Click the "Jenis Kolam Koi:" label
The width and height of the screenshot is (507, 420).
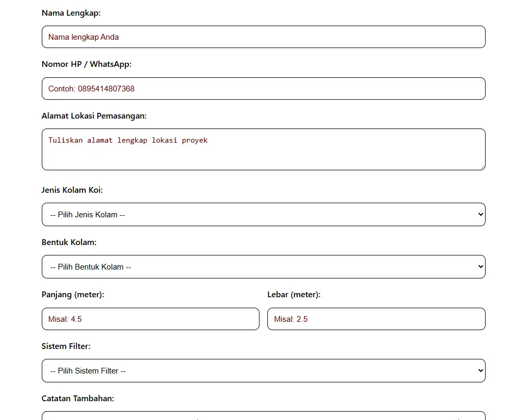(72, 190)
